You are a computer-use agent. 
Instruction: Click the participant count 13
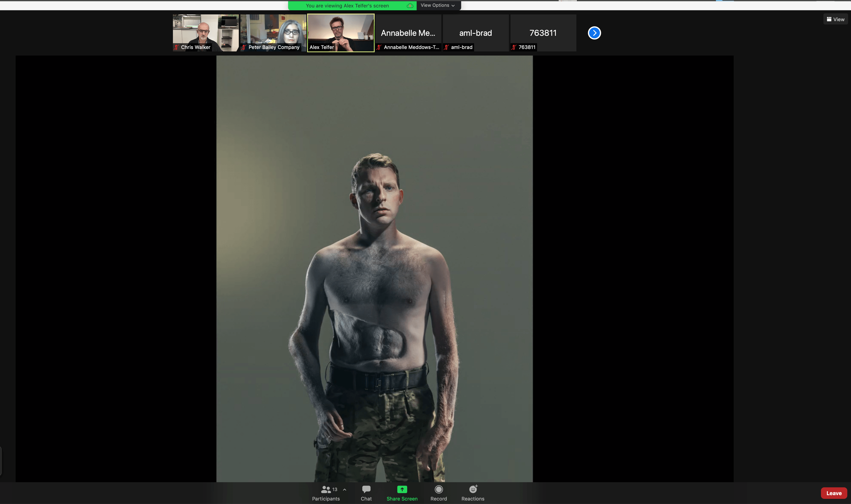[x=335, y=489]
